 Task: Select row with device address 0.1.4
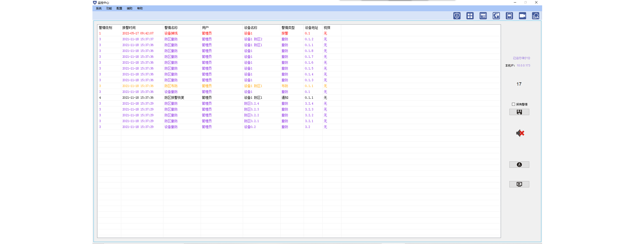[x=299, y=74]
